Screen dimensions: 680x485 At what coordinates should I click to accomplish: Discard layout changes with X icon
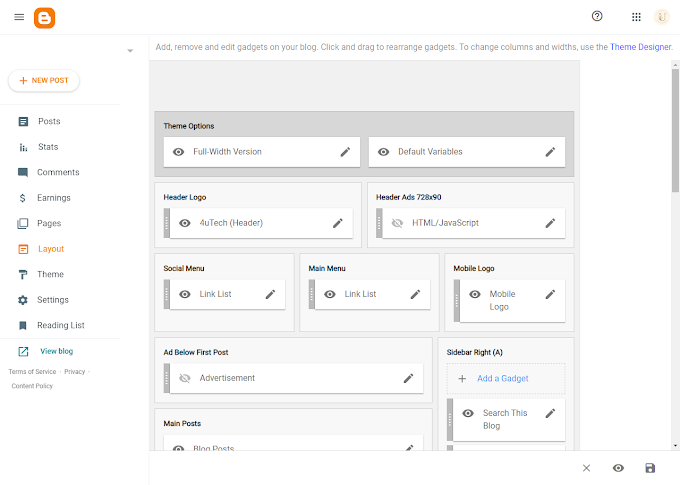(x=586, y=468)
